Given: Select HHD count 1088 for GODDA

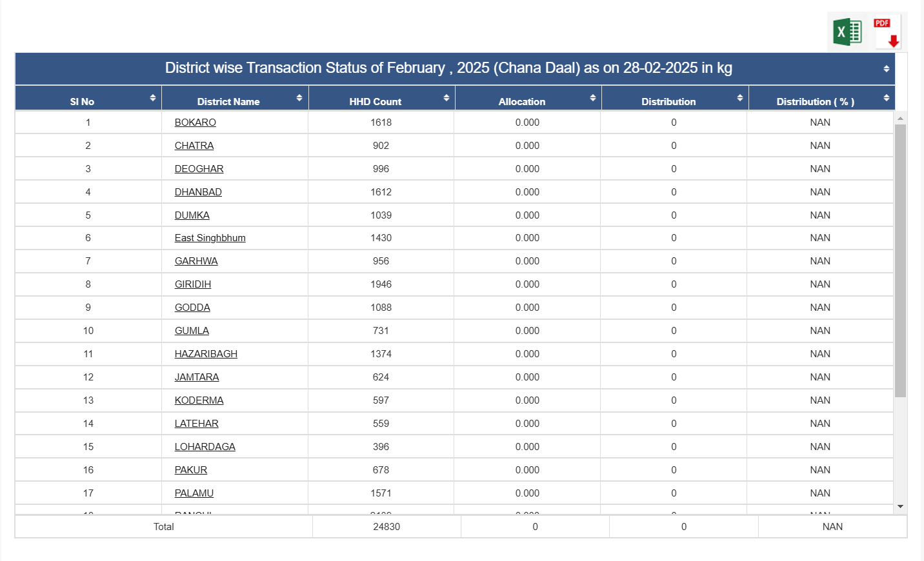Looking at the screenshot, I should (381, 308).
